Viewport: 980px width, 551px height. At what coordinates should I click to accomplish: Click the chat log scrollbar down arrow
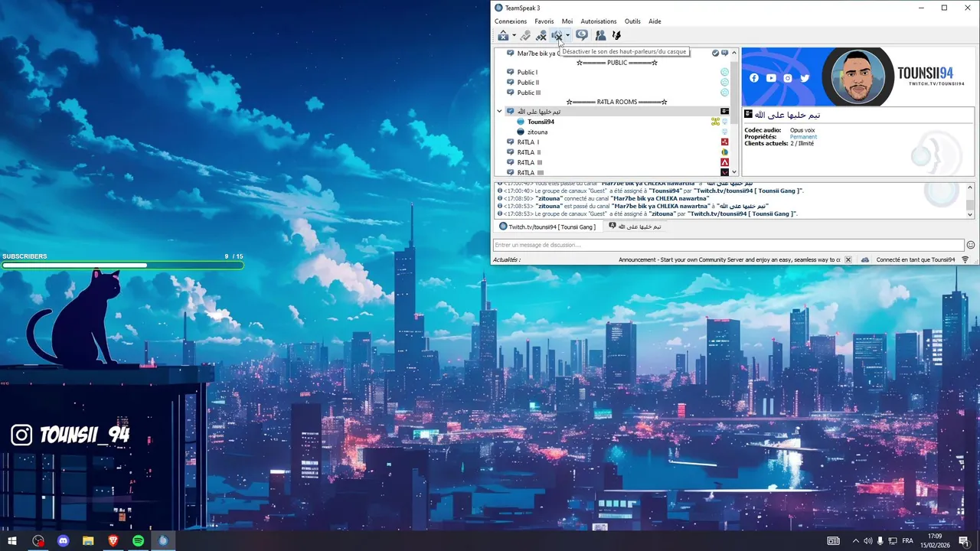970,214
